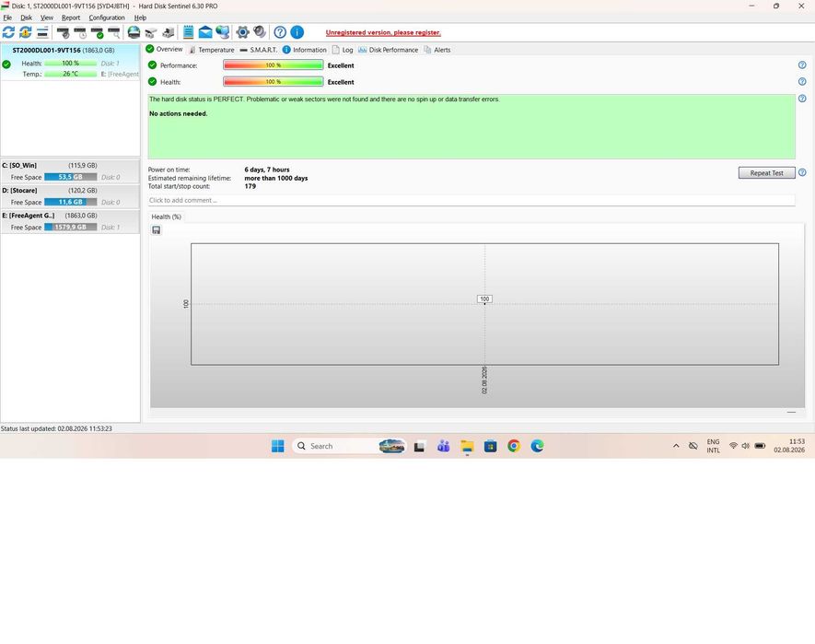Open the Report menu
The height and width of the screenshot is (644, 815).
pyautogui.click(x=71, y=18)
